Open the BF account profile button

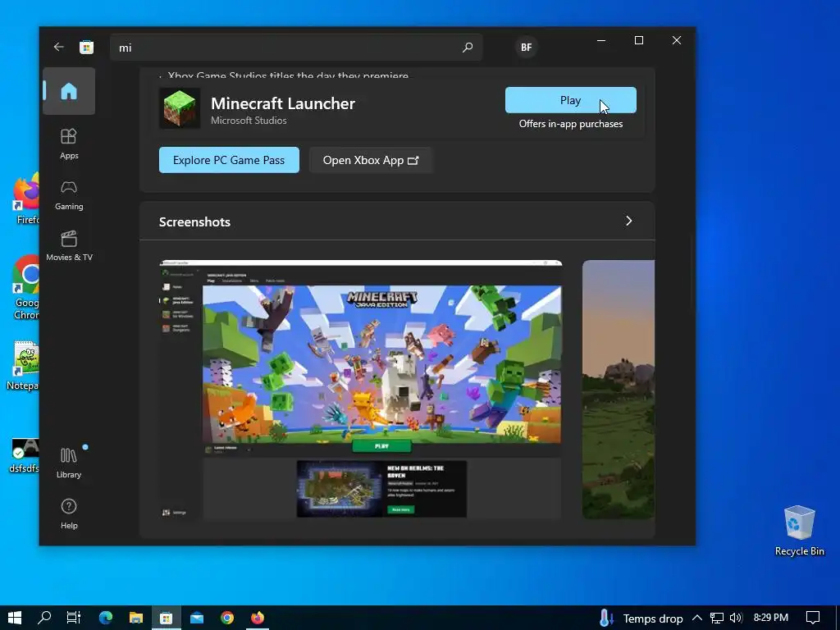point(526,47)
